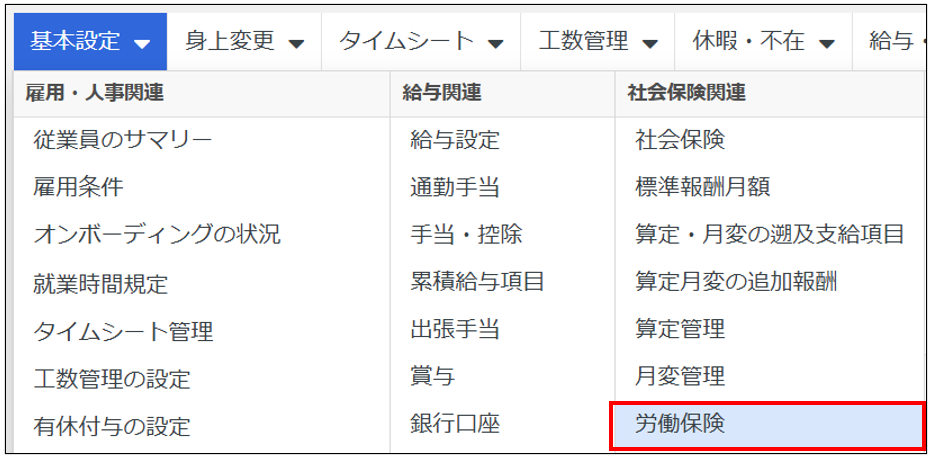Open 給与設定 under 給与関連
This screenshot has width=930, height=458.
[x=454, y=140]
